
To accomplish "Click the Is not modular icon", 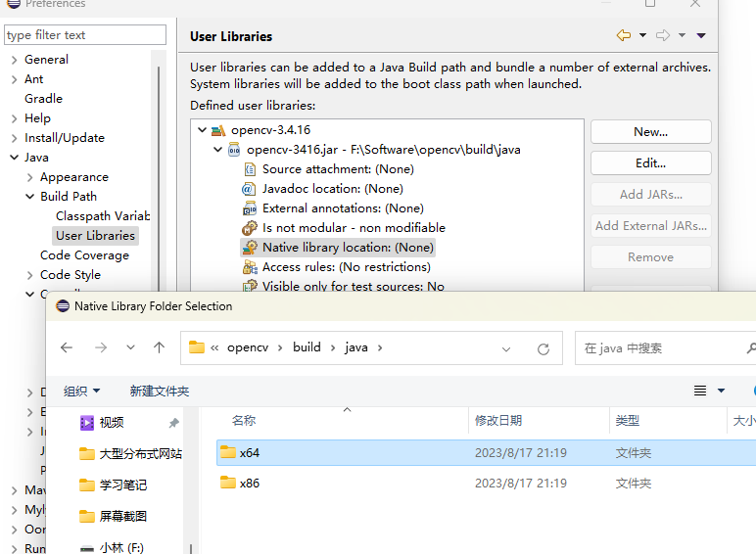I will tap(250, 228).
